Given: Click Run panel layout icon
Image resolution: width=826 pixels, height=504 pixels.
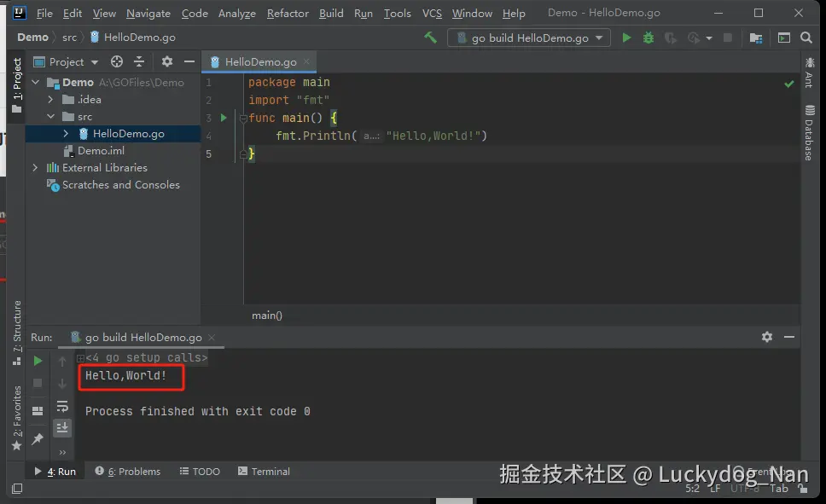Looking at the screenshot, I should point(38,411).
